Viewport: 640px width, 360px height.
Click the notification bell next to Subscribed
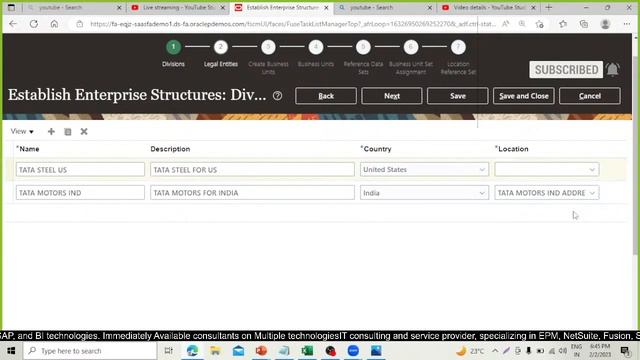[613, 70]
